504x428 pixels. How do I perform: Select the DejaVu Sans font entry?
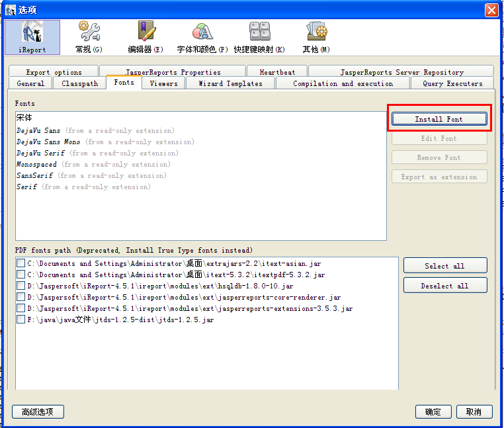[x=201, y=130]
